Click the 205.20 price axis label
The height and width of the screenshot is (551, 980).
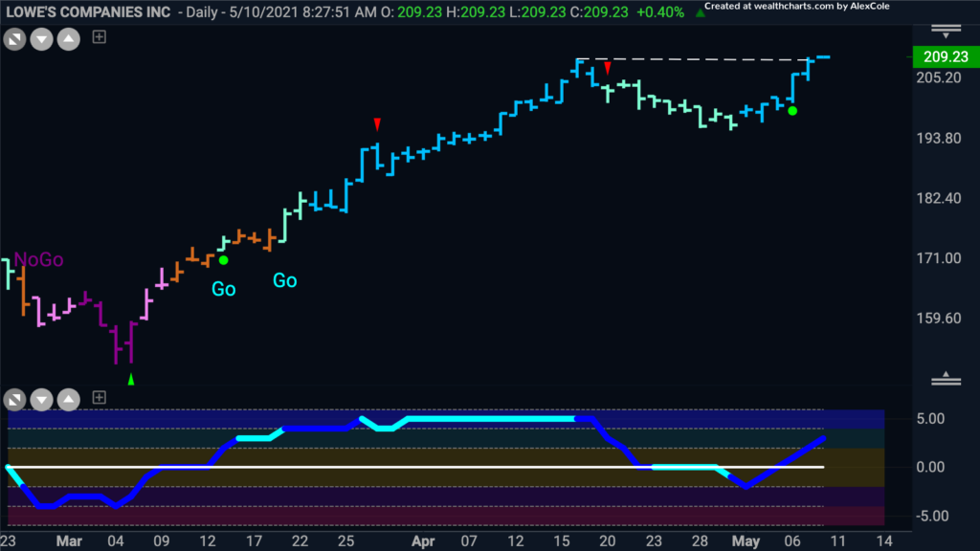coord(939,77)
